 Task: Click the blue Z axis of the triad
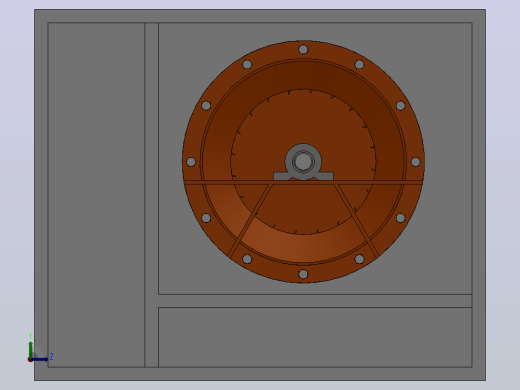(x=40, y=359)
